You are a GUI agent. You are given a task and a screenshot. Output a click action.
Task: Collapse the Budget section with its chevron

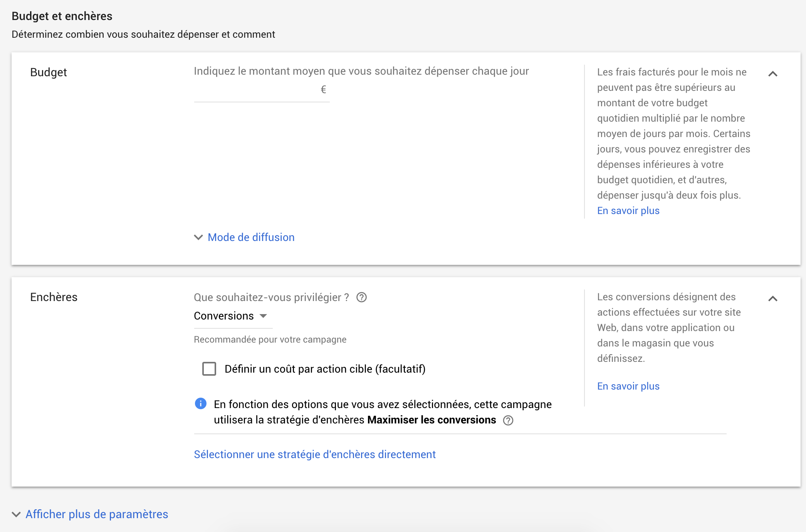[772, 74]
